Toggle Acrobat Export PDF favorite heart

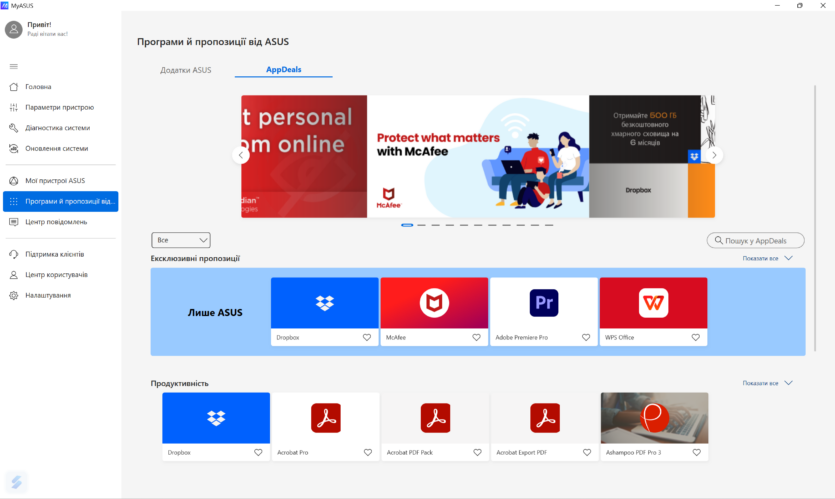(x=587, y=453)
